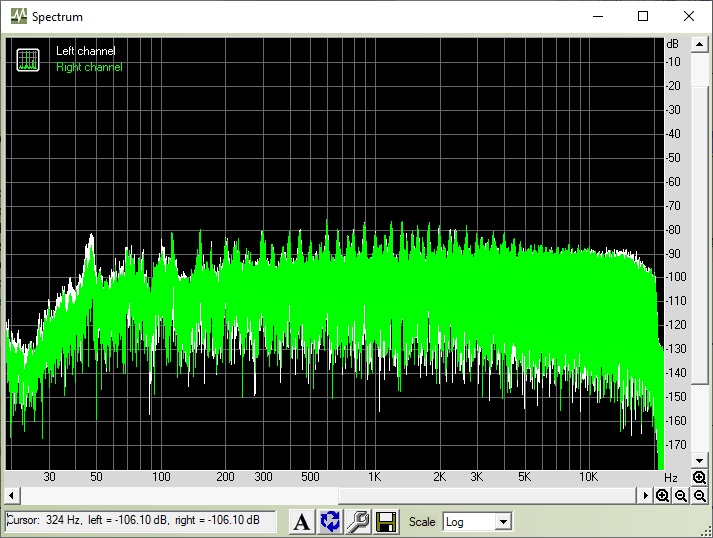This screenshot has width=713, height=538.
Task: Click the Spectrum app icon in title bar
Action: point(18,17)
